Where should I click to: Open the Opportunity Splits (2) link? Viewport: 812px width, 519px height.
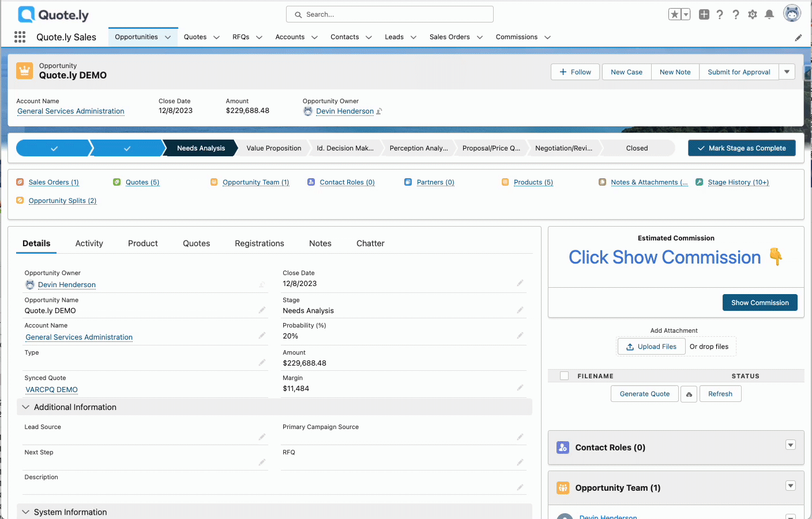coord(62,201)
